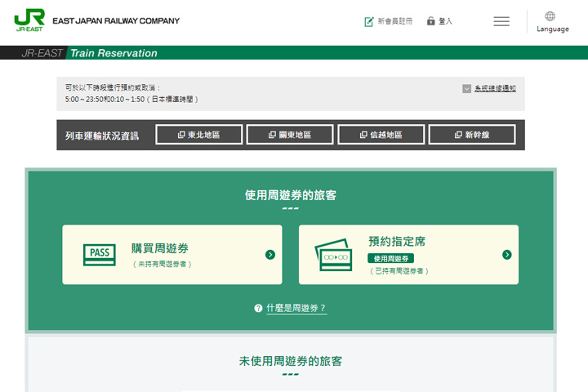588x392 pixels.
Task: Click the 列車運輸狀況資訊 label
Action: [x=102, y=136]
